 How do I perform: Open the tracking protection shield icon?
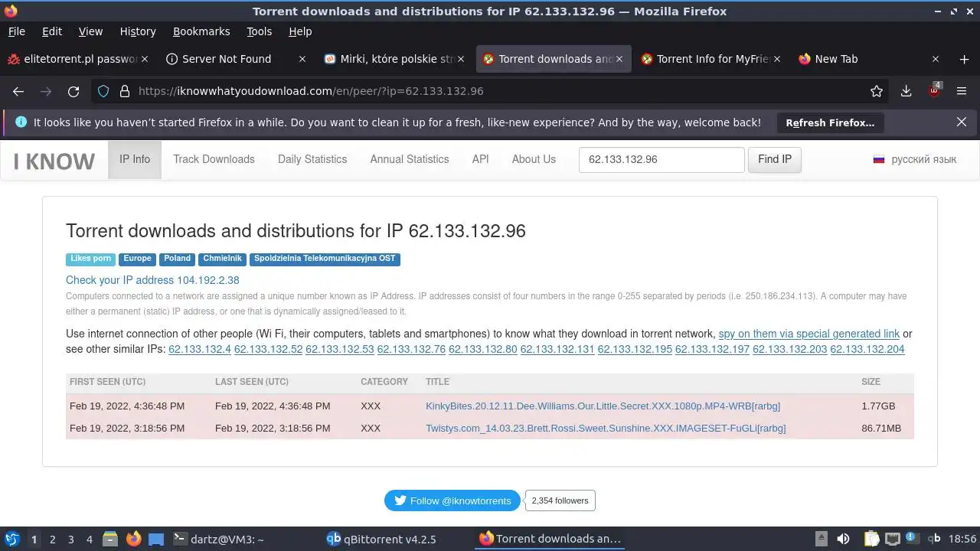(x=103, y=91)
